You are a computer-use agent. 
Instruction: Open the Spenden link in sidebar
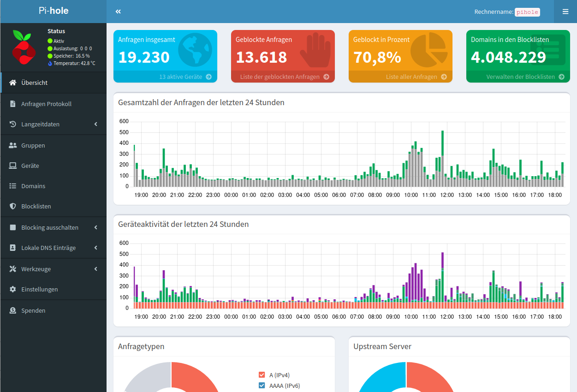(x=54, y=310)
